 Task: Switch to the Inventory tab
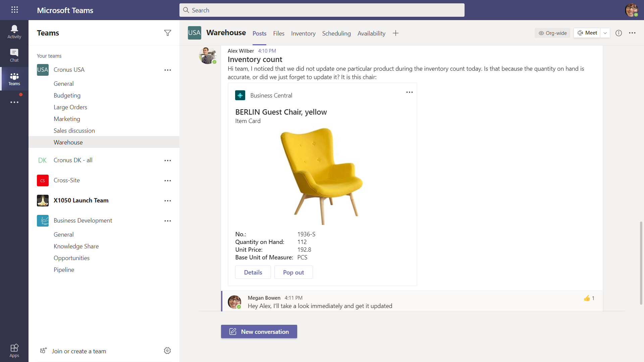click(303, 33)
